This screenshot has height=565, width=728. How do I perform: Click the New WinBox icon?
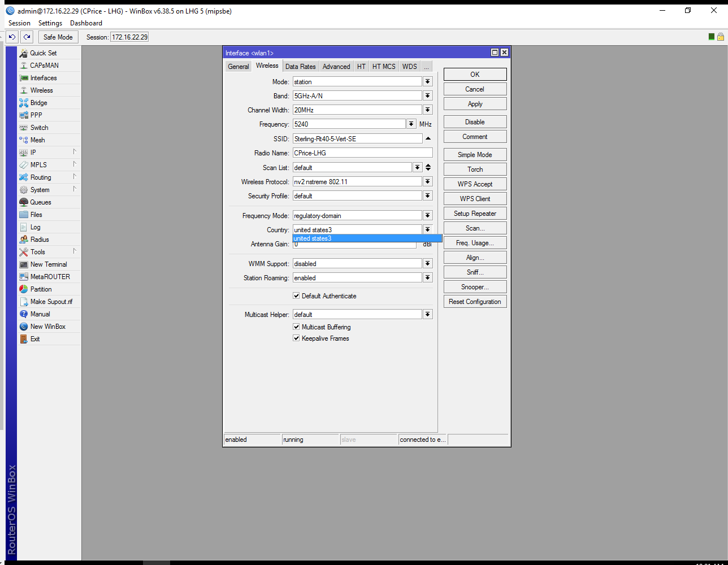coord(24,327)
